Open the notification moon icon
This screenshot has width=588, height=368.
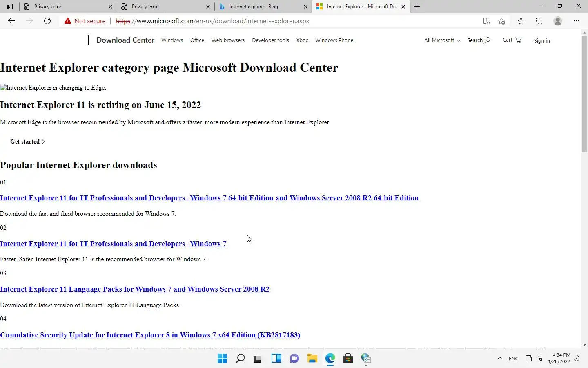point(577,359)
